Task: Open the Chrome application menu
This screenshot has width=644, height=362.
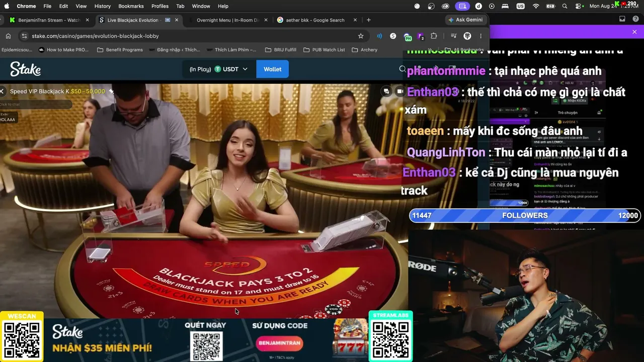Action: [26, 6]
